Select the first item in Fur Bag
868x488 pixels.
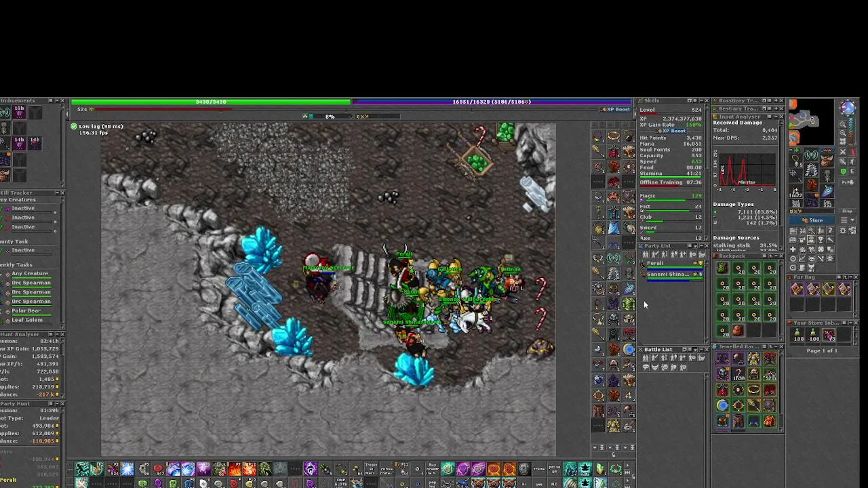[x=797, y=289]
